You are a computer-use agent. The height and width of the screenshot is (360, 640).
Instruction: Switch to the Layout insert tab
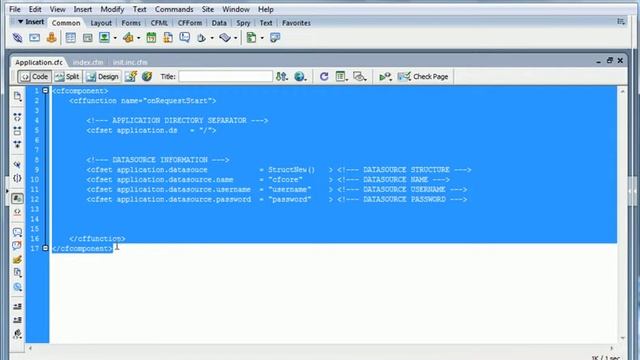101,23
